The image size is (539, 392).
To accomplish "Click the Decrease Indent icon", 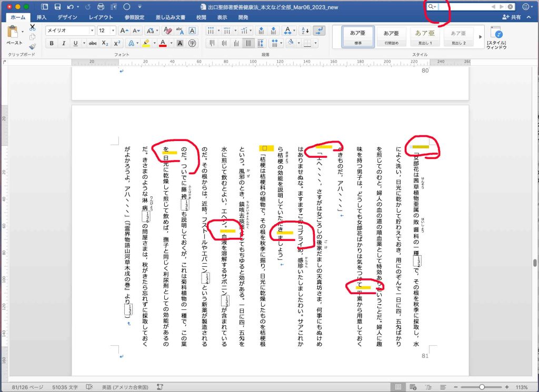I will pos(261,31).
